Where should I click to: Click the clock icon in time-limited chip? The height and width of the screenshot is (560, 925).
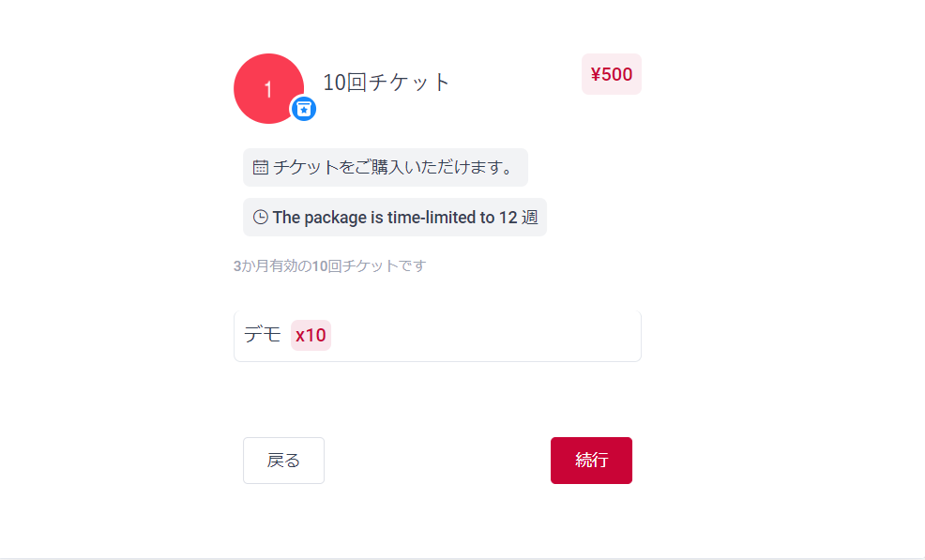coord(260,218)
